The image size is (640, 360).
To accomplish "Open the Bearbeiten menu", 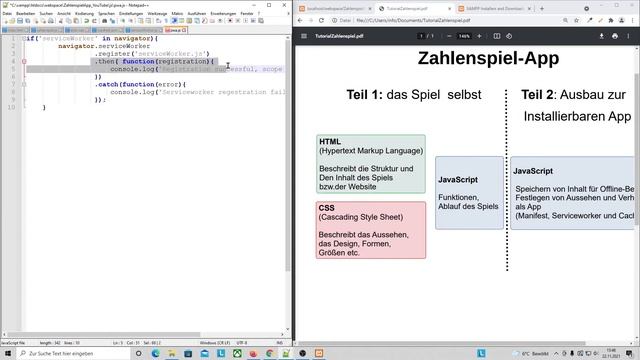I will tap(25, 13).
